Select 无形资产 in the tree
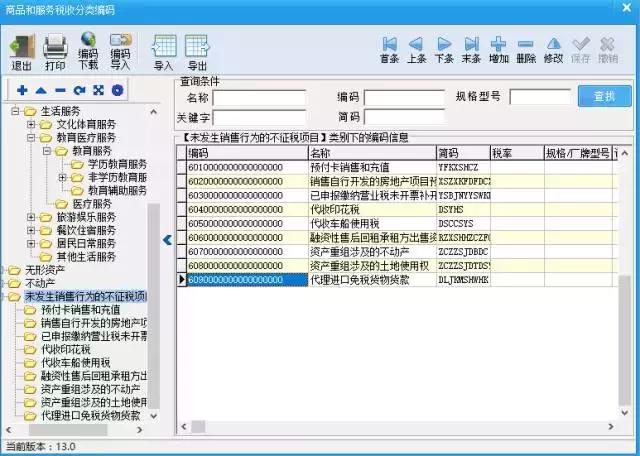Viewport: 640px width, 456px height. point(45,270)
